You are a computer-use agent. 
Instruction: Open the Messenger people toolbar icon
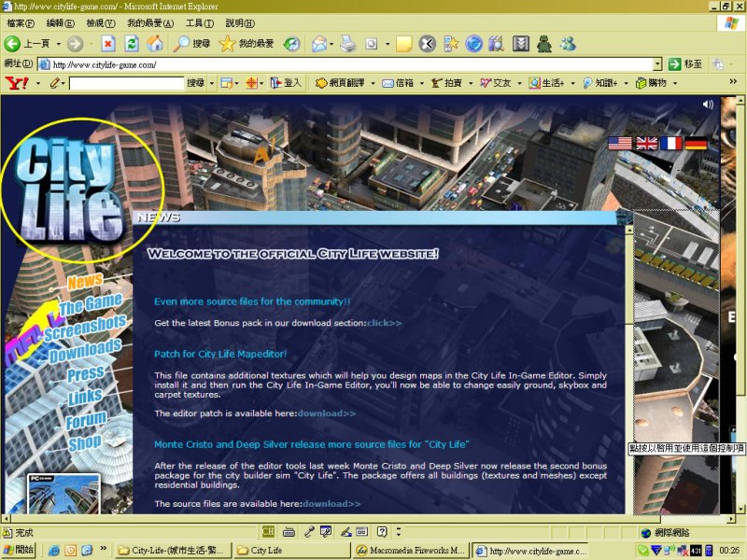point(568,44)
